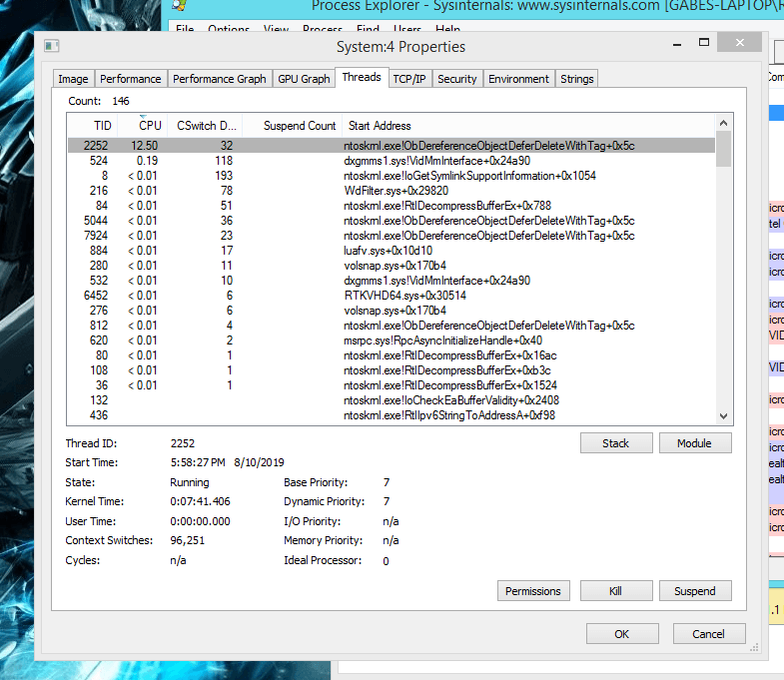The height and width of the screenshot is (680, 784).
Task: Open the Performance Graph tab
Action: coord(220,79)
